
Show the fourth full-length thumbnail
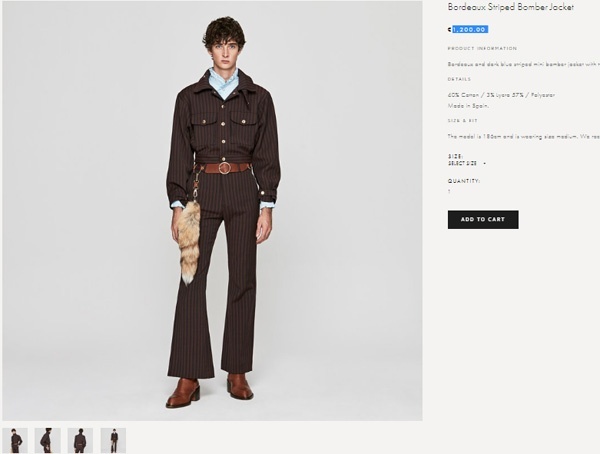(113, 440)
